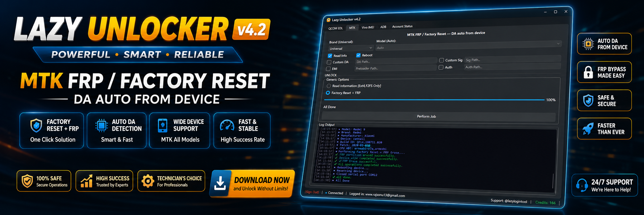Click the Auth Path input field
Screen dimensions: 644x215
[x=512, y=67]
